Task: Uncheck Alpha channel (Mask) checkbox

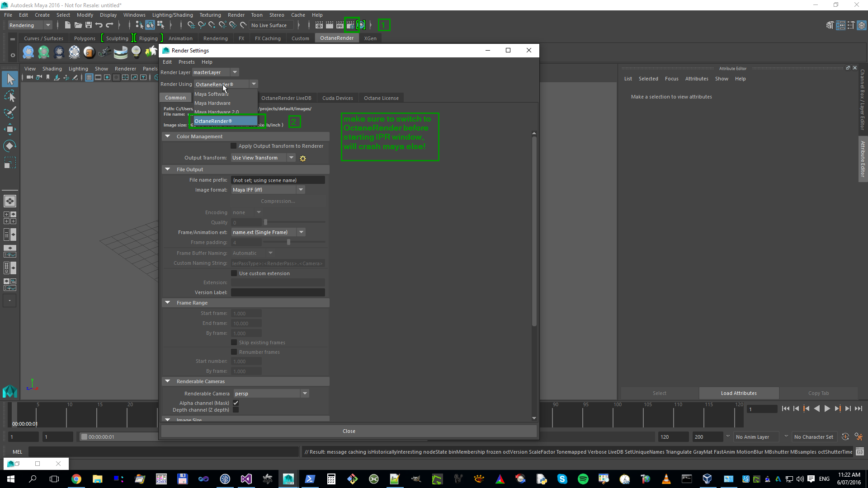Action: [x=236, y=403]
